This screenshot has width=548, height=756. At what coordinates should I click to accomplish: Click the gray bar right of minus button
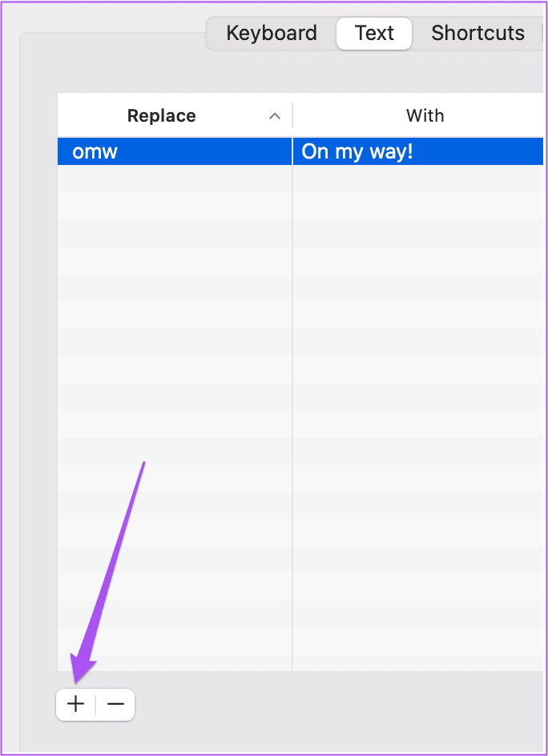(x=336, y=704)
